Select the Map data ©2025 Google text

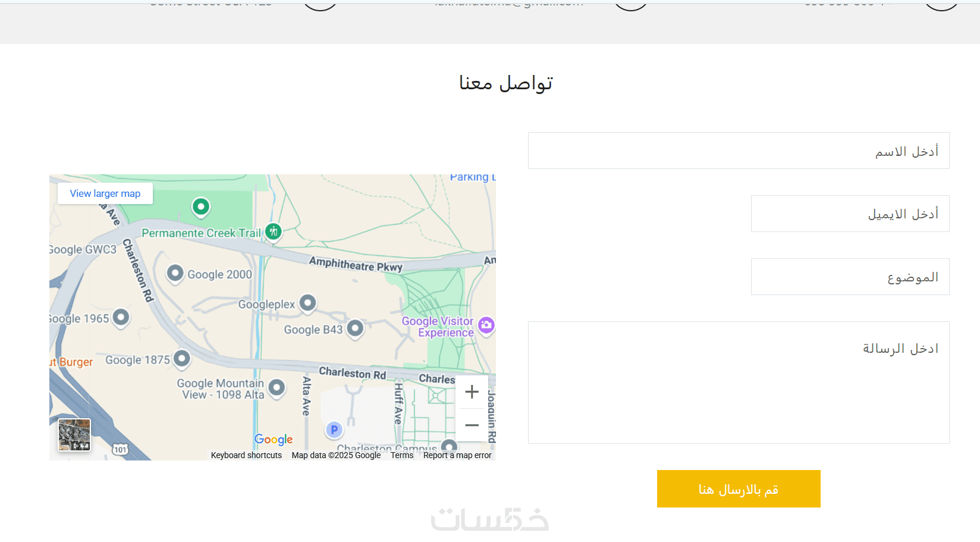click(336, 455)
